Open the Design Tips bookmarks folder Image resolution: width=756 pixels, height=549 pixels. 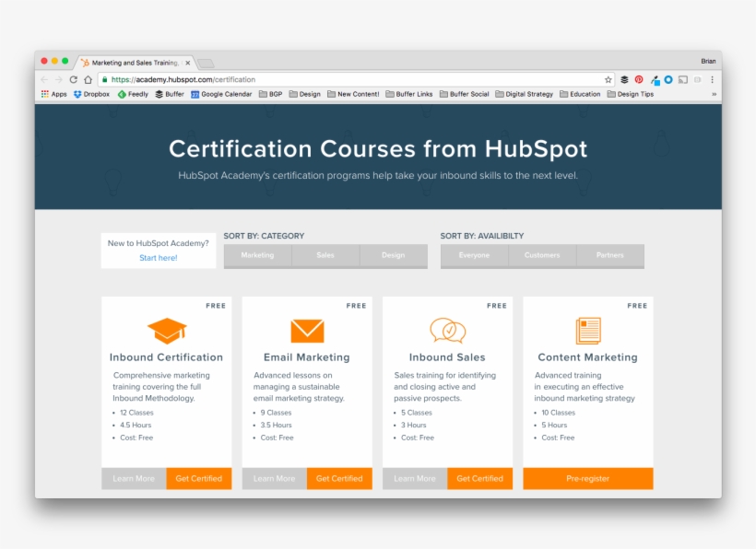point(631,94)
